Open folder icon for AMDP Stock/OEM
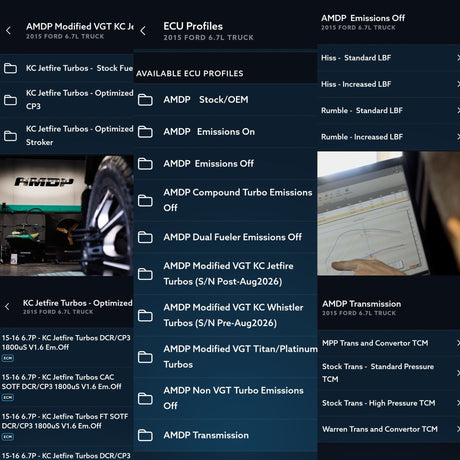460x460 pixels. [145, 100]
